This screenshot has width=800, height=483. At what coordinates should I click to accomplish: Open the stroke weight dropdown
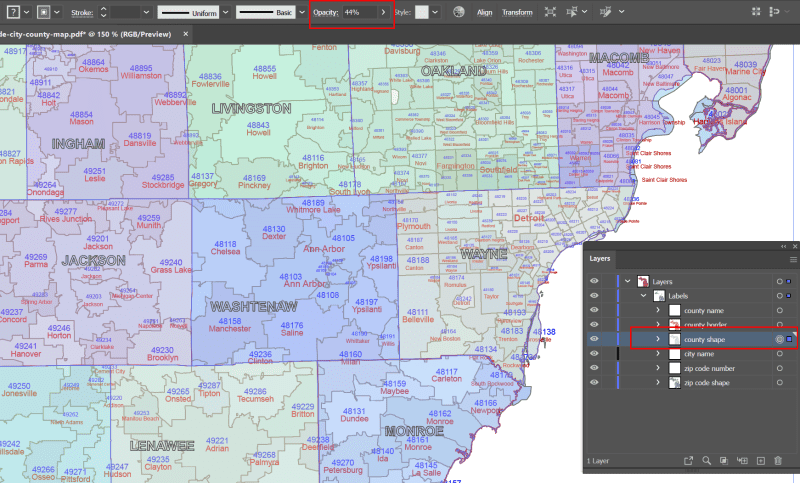click(x=146, y=12)
